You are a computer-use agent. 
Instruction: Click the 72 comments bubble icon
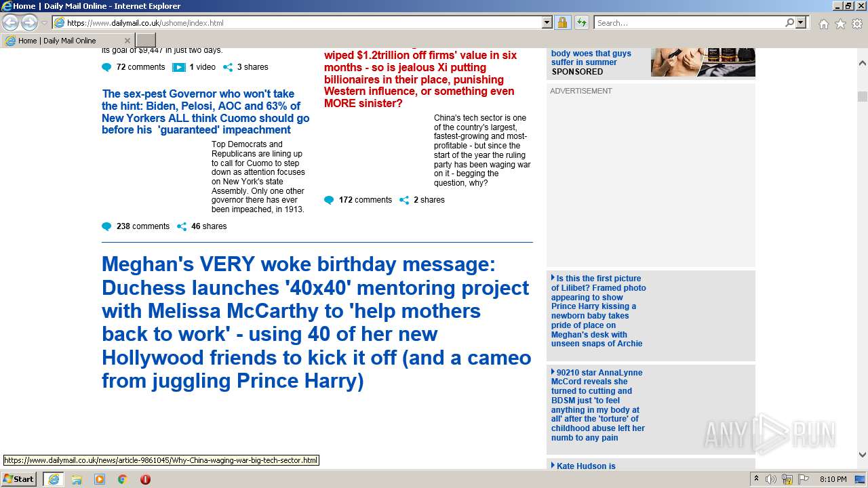pyautogui.click(x=106, y=67)
